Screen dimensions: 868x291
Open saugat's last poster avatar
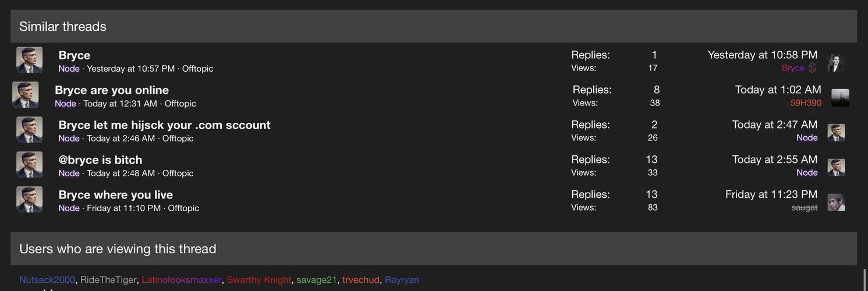(x=836, y=203)
